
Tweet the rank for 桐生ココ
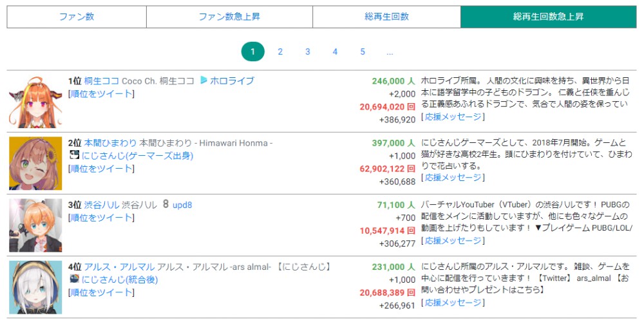click(x=102, y=93)
